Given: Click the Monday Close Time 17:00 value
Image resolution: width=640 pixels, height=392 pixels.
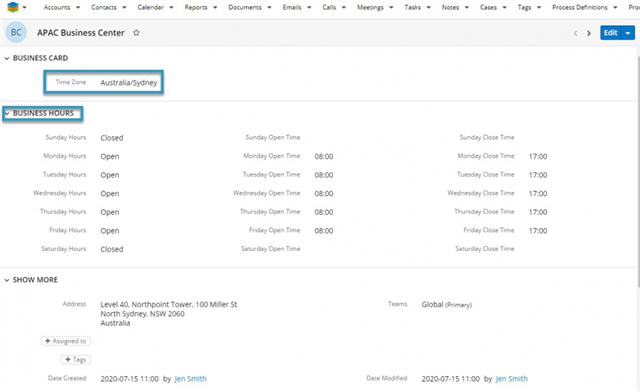Looking at the screenshot, I should click(x=538, y=157).
